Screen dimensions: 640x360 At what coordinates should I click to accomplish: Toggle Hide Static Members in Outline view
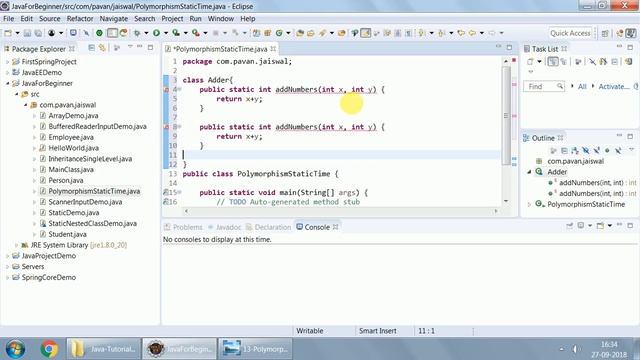pyautogui.click(x=597, y=151)
